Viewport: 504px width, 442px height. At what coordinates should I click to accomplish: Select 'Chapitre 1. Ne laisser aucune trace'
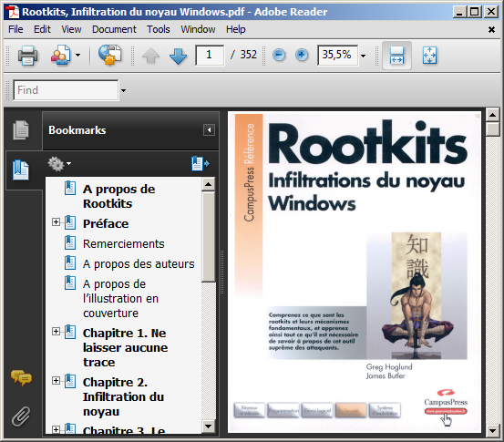[126, 348]
